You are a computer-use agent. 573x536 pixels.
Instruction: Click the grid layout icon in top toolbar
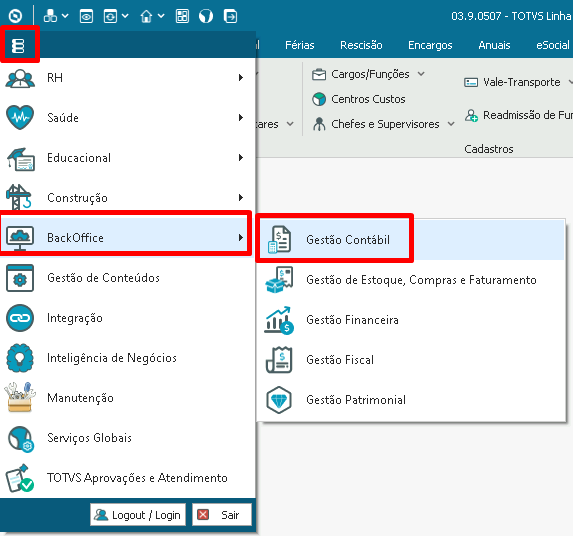pyautogui.click(x=182, y=16)
